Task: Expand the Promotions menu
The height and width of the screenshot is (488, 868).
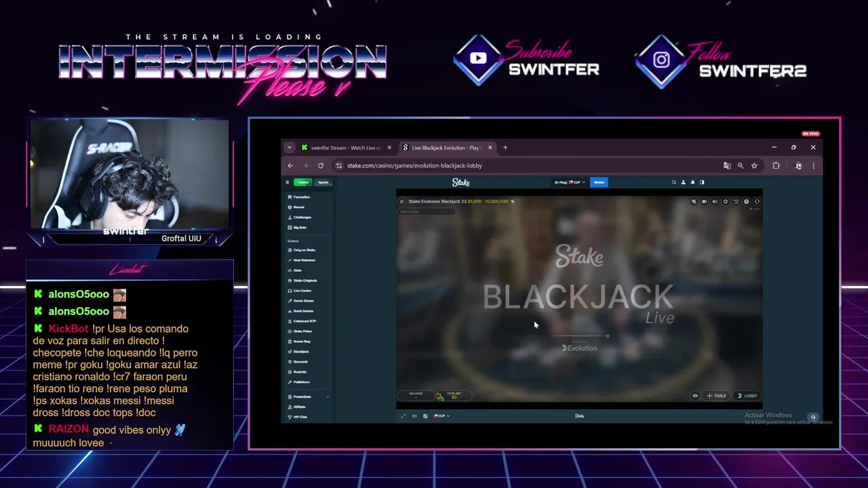Action: pyautogui.click(x=308, y=396)
